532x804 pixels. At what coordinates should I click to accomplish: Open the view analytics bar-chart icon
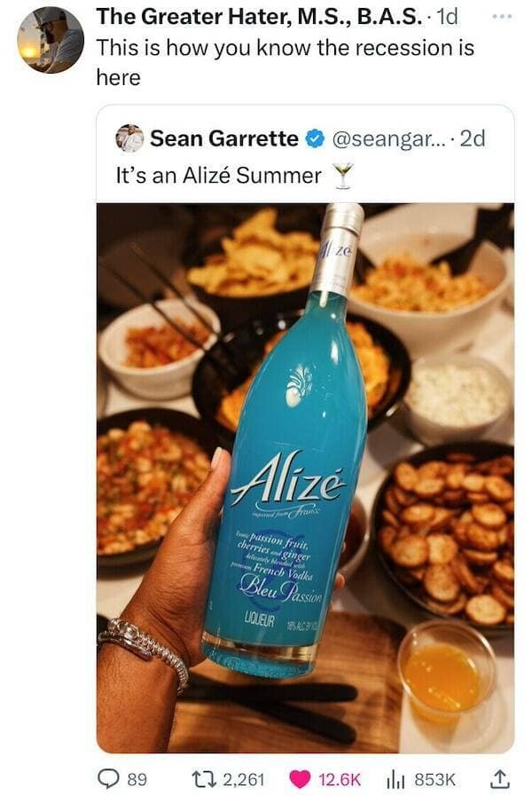tap(395, 780)
